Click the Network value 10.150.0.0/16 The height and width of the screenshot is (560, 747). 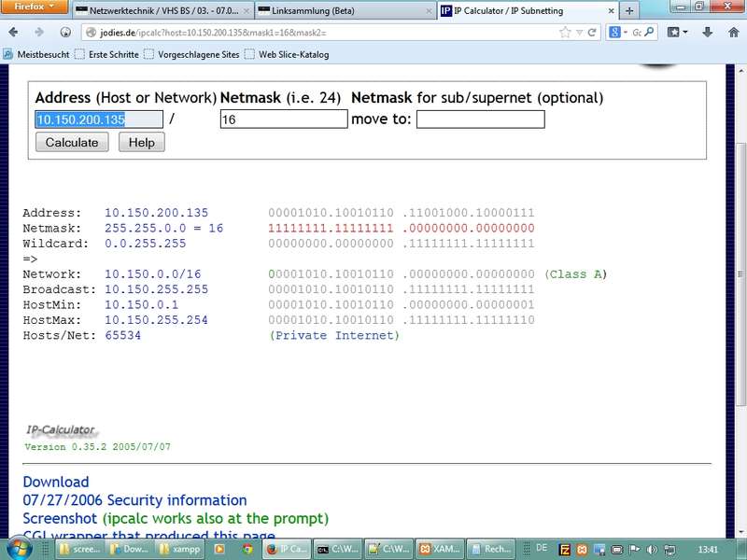(x=153, y=274)
